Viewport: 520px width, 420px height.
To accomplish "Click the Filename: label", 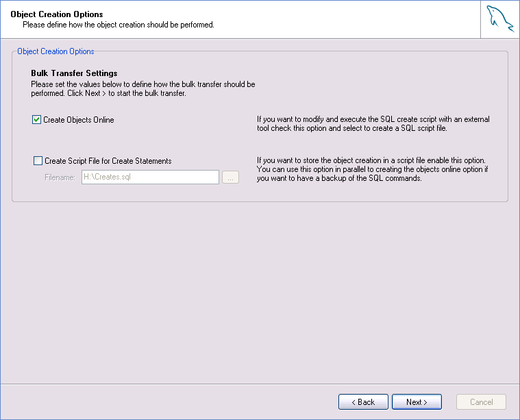I will pos(60,177).
